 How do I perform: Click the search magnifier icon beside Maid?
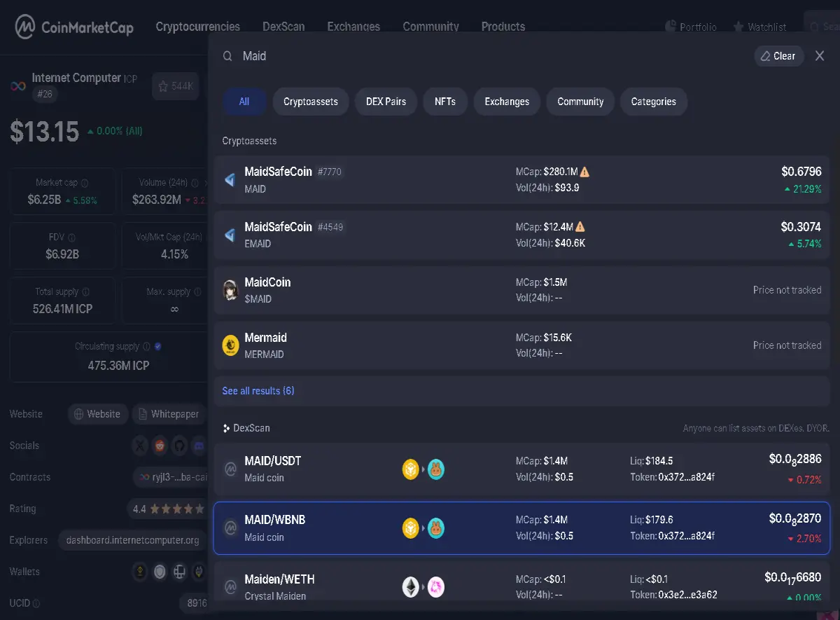[227, 56]
